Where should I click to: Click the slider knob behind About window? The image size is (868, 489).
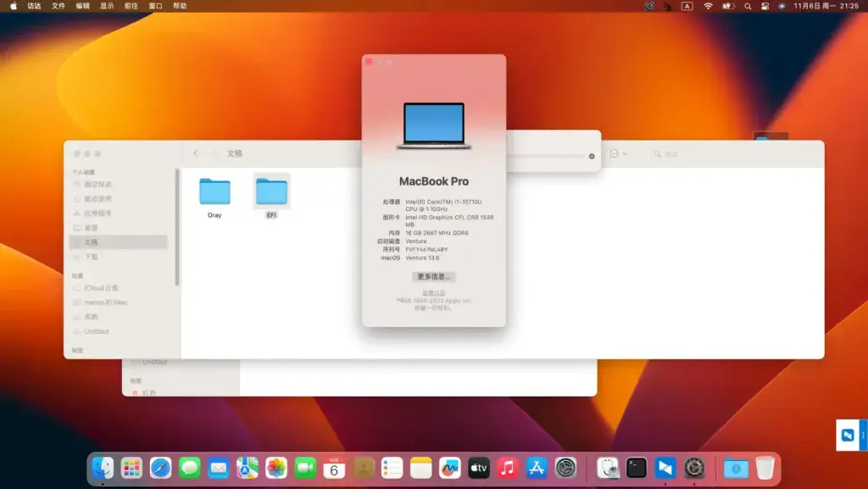coord(592,157)
